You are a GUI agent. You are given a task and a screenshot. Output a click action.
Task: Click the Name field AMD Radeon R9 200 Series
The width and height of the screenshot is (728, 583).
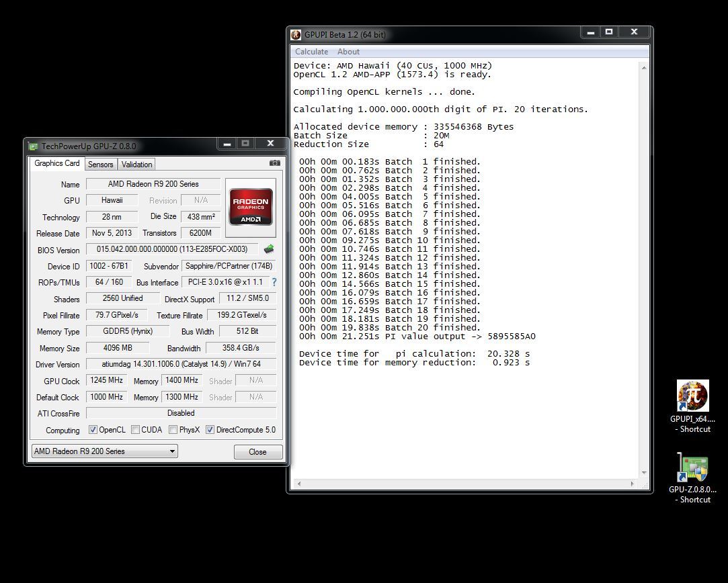153,184
